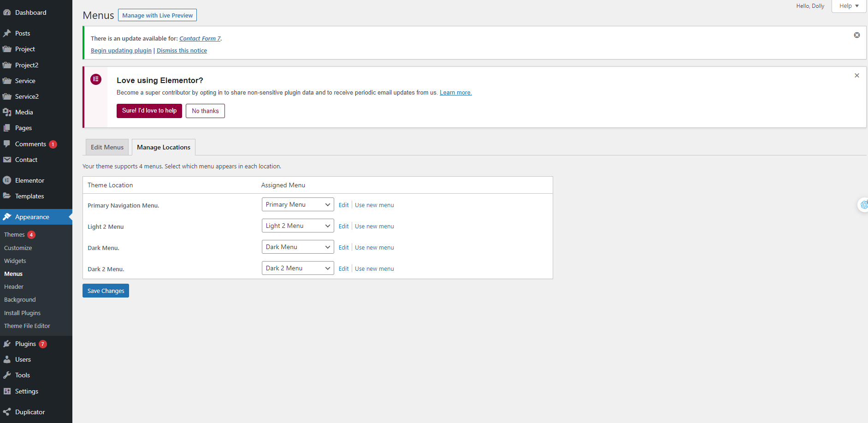Open Background submenu item
This screenshot has width=868, height=423.
click(x=20, y=299)
